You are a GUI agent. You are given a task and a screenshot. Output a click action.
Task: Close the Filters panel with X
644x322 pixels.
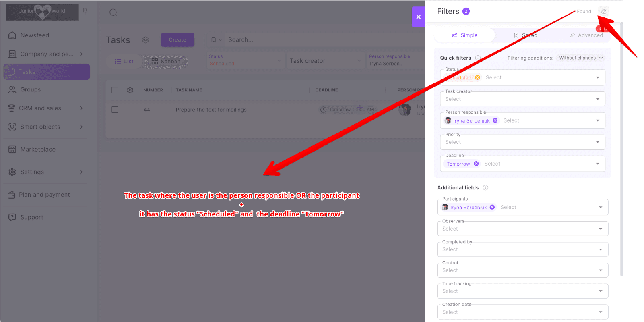[418, 17]
